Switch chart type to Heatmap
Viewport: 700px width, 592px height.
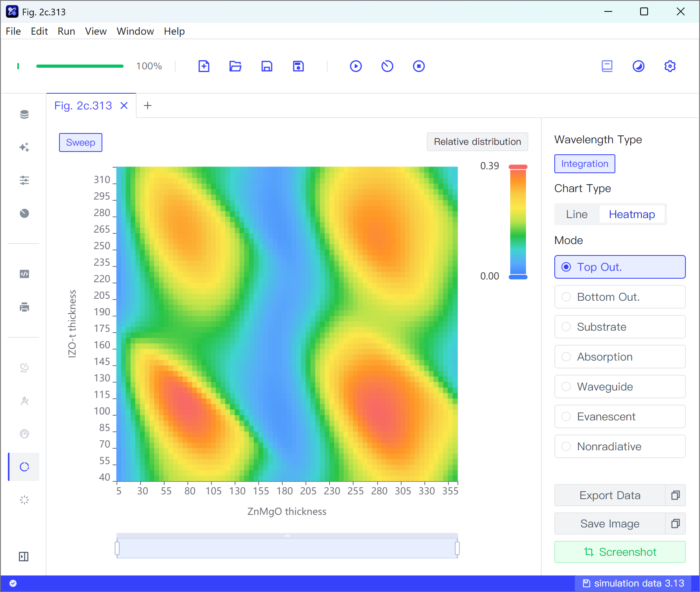pyautogui.click(x=632, y=214)
